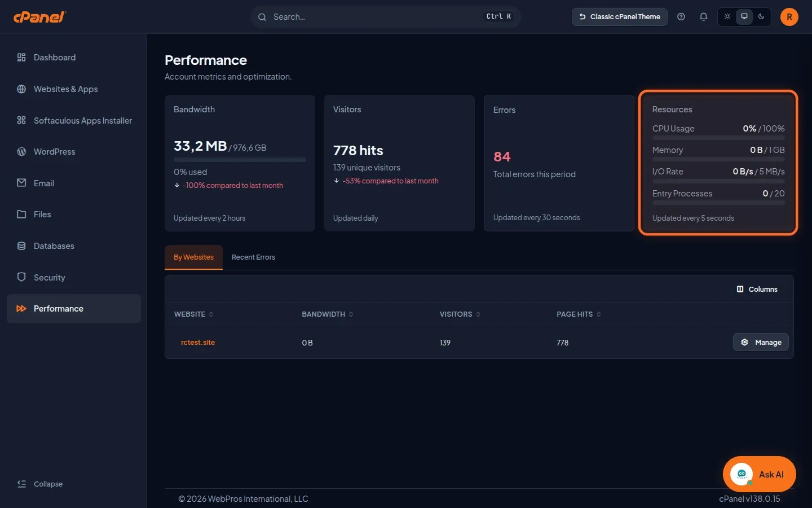Viewport: 812px width, 508px height.
Task: Click the Security shield icon
Action: point(21,277)
